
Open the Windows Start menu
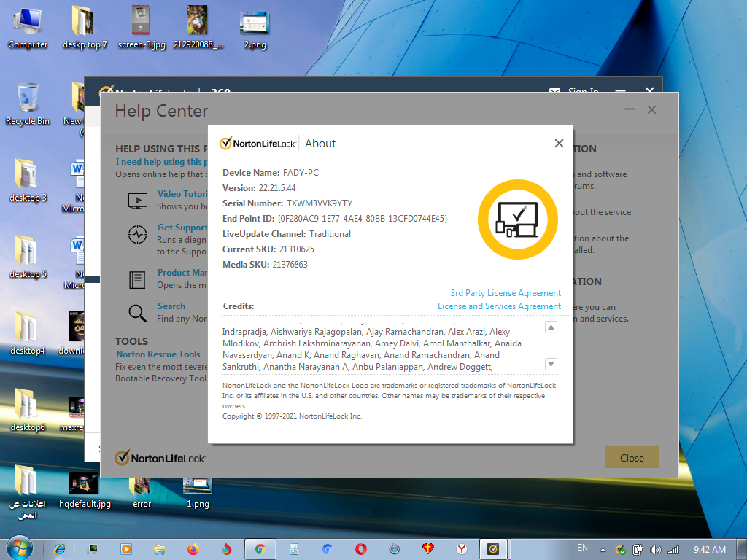tap(20, 548)
